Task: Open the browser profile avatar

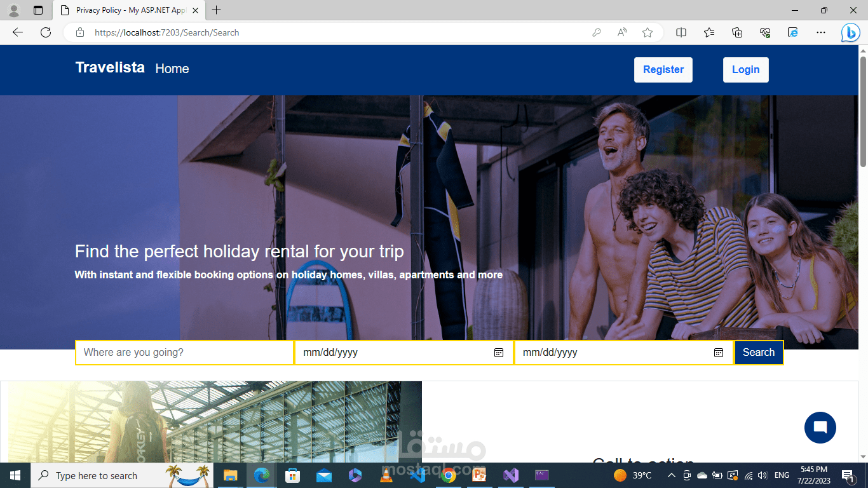Action: point(14,10)
